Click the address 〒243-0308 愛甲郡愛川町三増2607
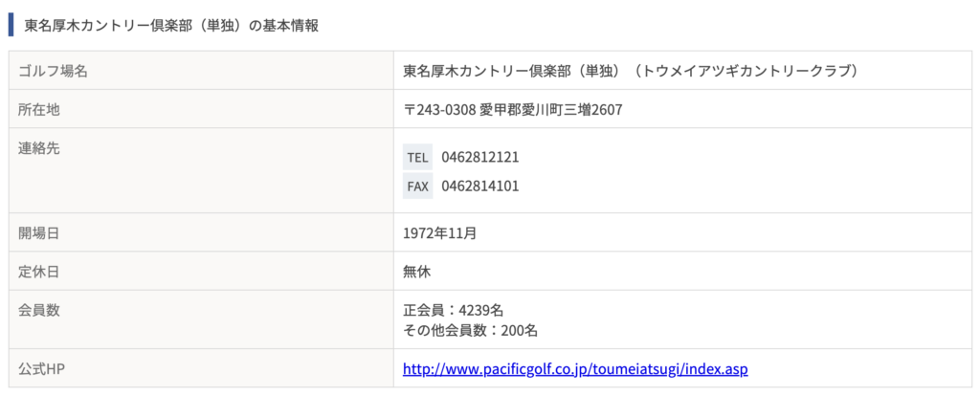Image resolution: width=980 pixels, height=396 pixels. (513, 110)
